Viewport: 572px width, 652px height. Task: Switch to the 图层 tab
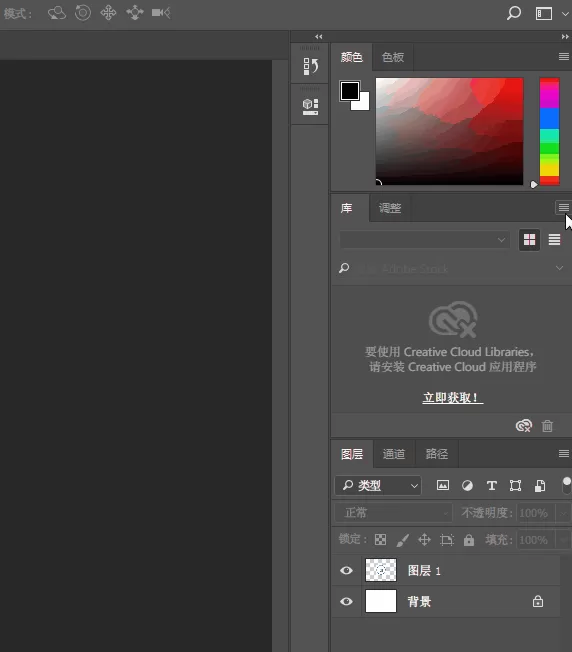352,454
